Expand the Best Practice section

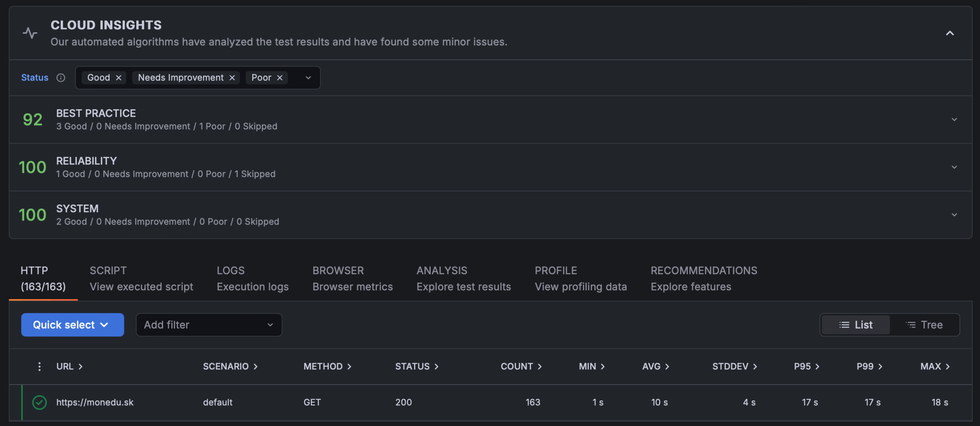coord(955,119)
